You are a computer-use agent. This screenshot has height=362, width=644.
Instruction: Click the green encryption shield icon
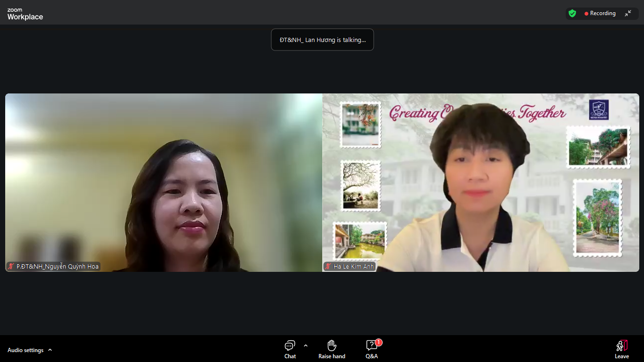[572, 13]
